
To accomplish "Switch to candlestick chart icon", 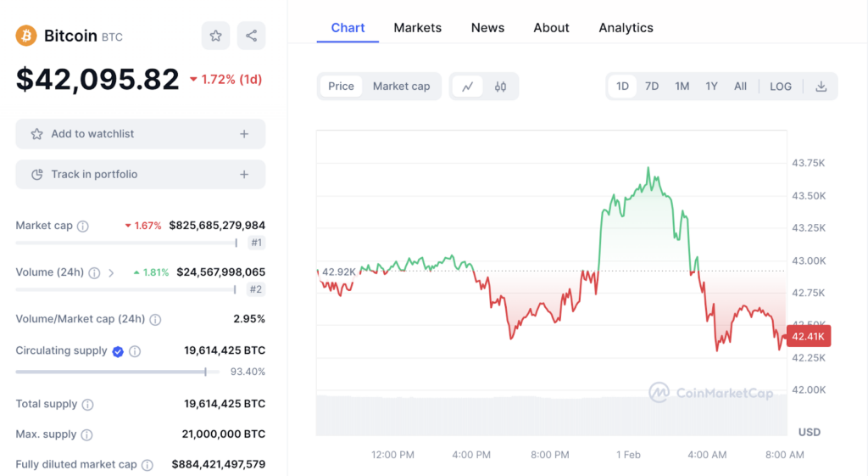I will (x=500, y=87).
